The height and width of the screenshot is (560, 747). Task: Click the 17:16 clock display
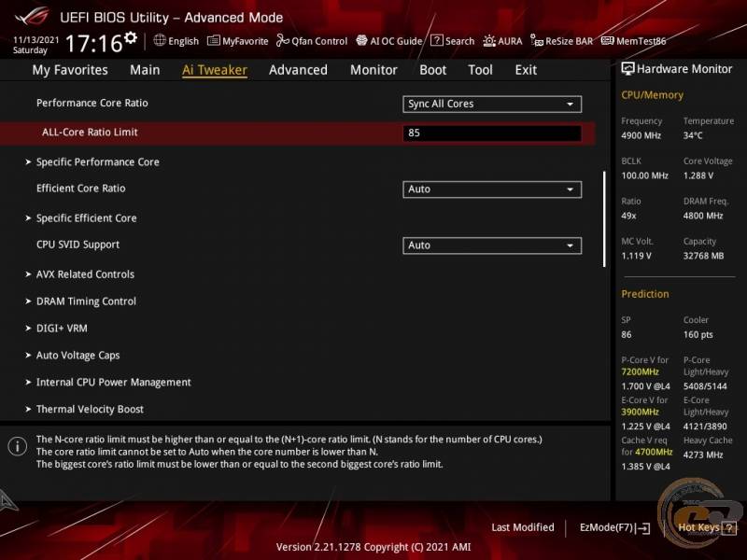(x=94, y=43)
